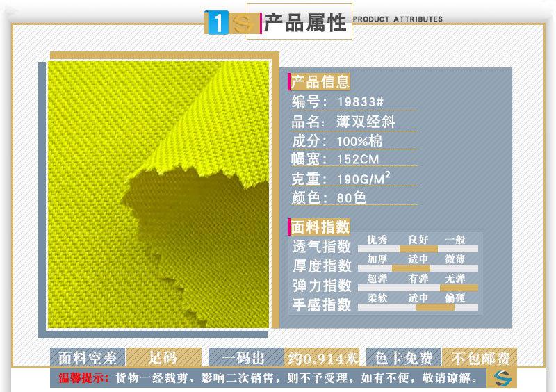
Task: Click the 产品信息 header label
Action: pos(320,82)
